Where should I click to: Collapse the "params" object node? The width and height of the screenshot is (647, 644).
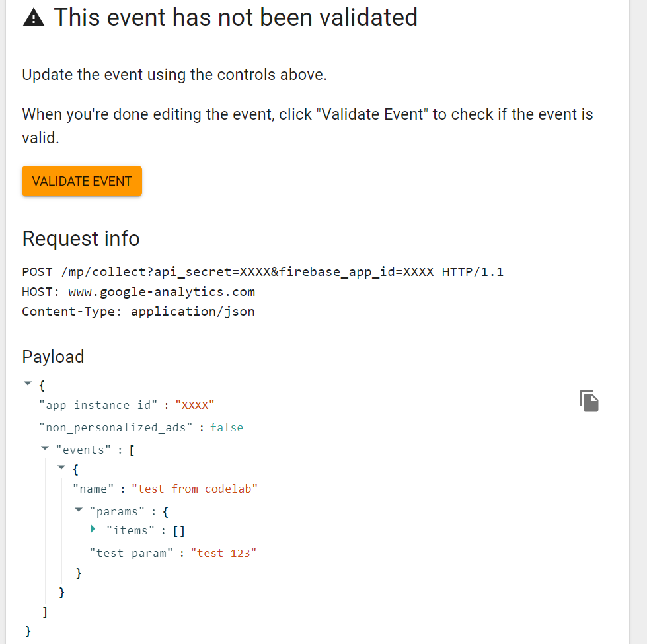(79, 510)
